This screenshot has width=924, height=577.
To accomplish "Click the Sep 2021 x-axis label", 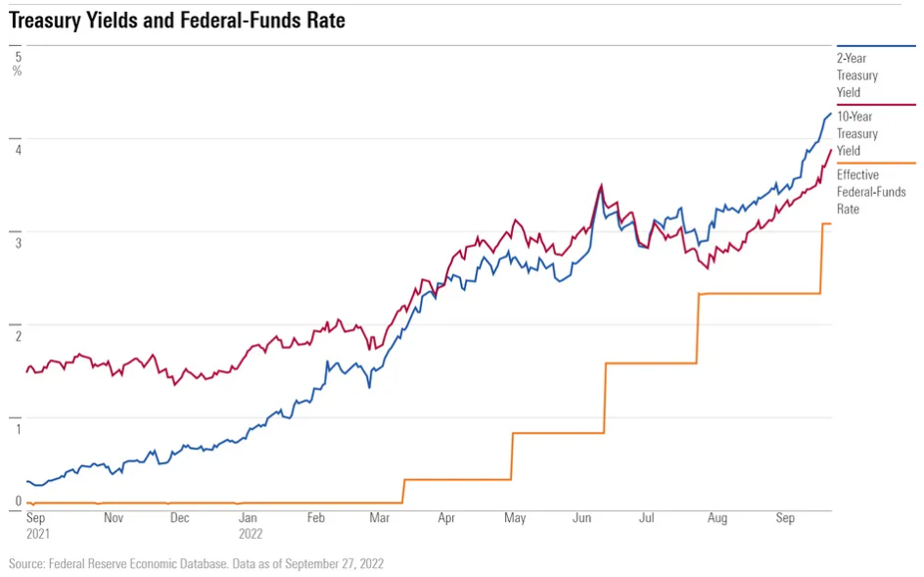I will tap(36, 526).
